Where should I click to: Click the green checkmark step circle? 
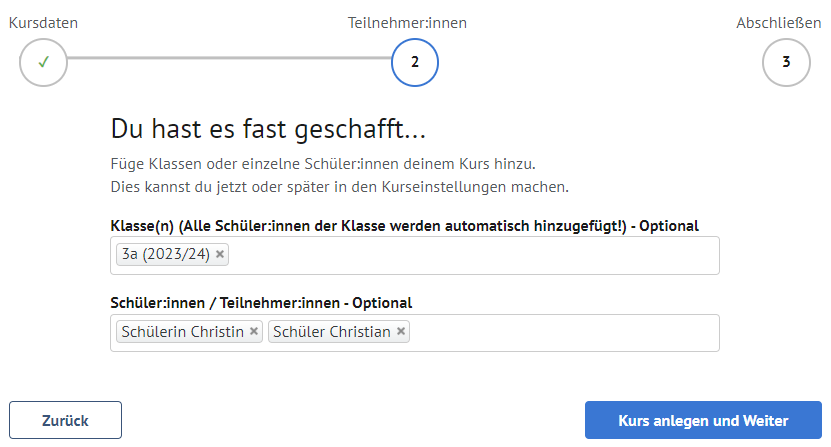[43, 62]
